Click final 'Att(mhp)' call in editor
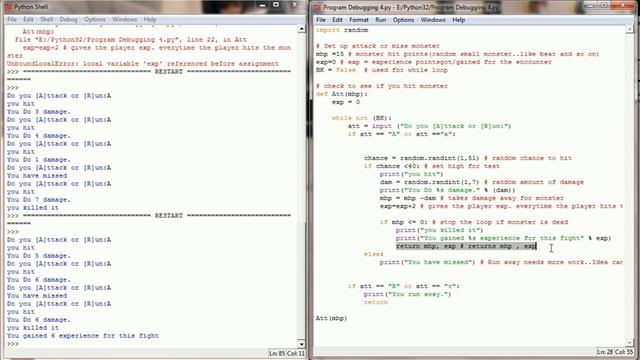This screenshot has height=360, width=640. tap(331, 318)
